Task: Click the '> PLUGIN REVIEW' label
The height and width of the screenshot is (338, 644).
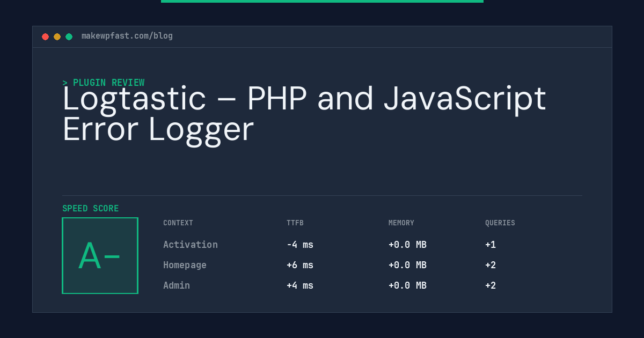Action: click(104, 83)
